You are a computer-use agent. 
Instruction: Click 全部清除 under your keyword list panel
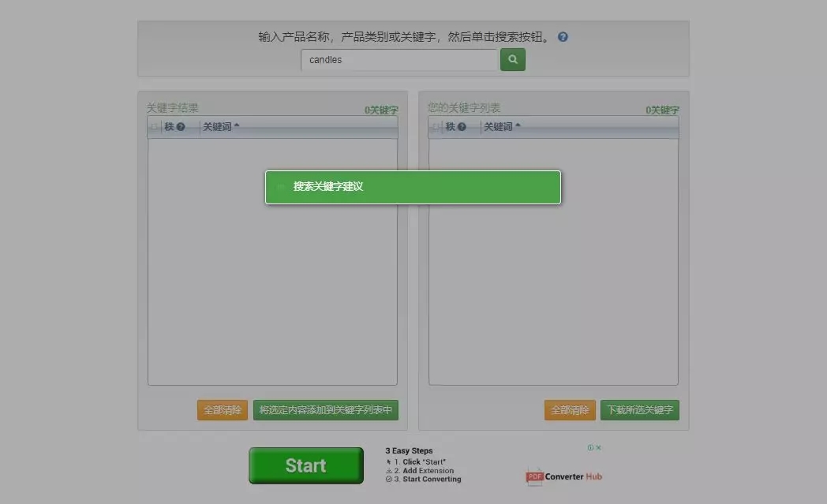pos(570,410)
